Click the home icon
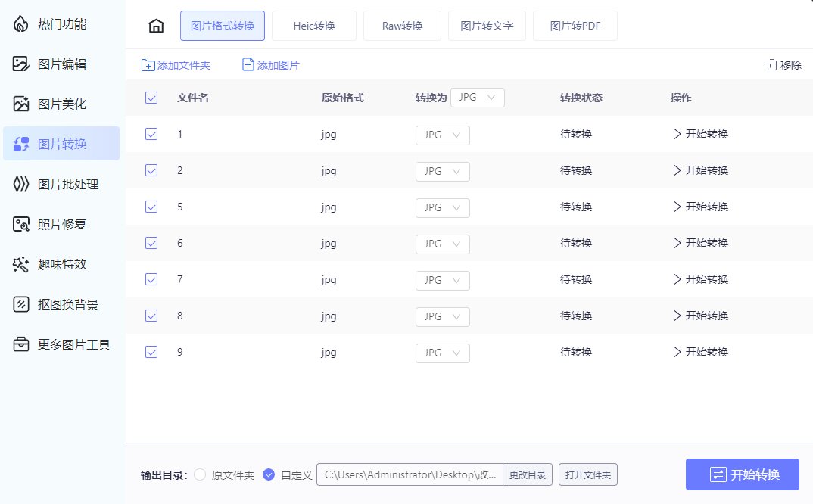813x504 pixels. coord(156,26)
